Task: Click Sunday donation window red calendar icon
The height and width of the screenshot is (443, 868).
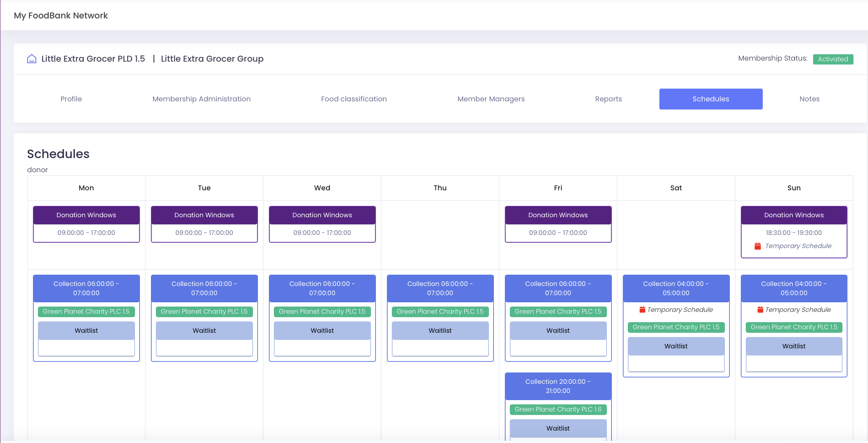Action: [x=757, y=246]
